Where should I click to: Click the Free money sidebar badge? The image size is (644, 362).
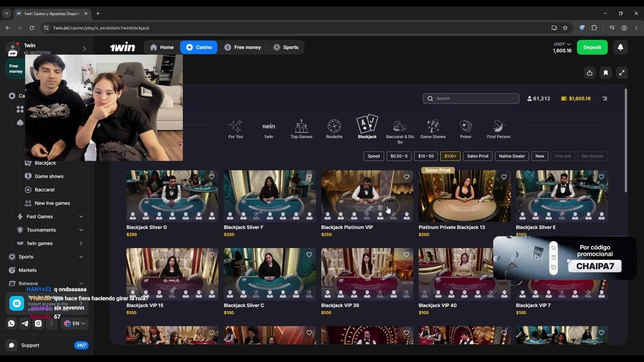click(15, 68)
